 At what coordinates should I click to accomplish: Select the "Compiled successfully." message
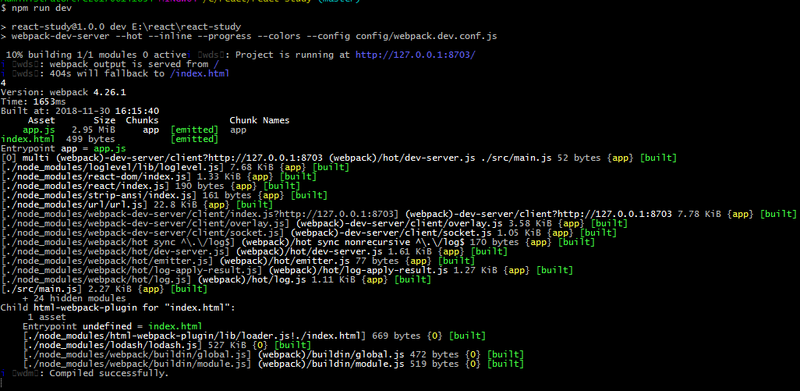(x=109, y=373)
